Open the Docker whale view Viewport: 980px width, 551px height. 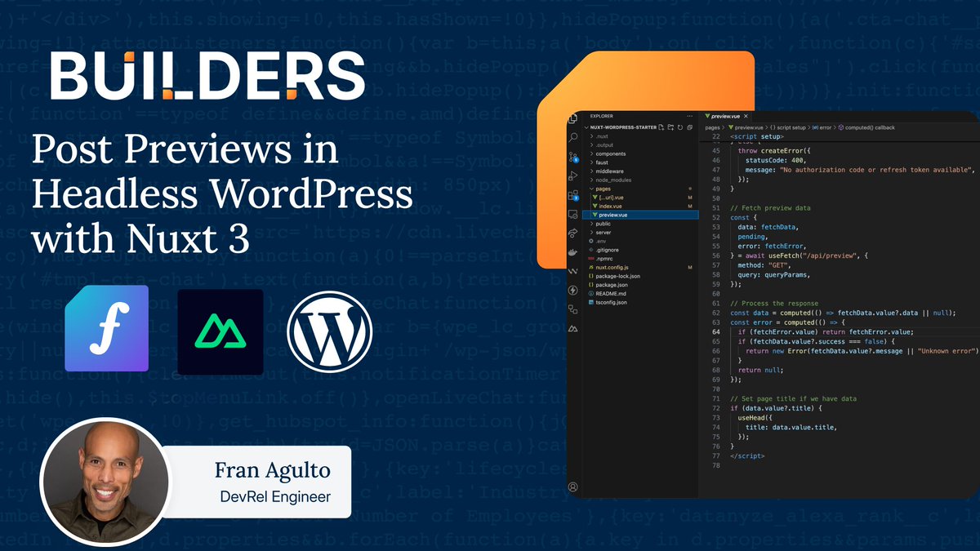(x=572, y=251)
